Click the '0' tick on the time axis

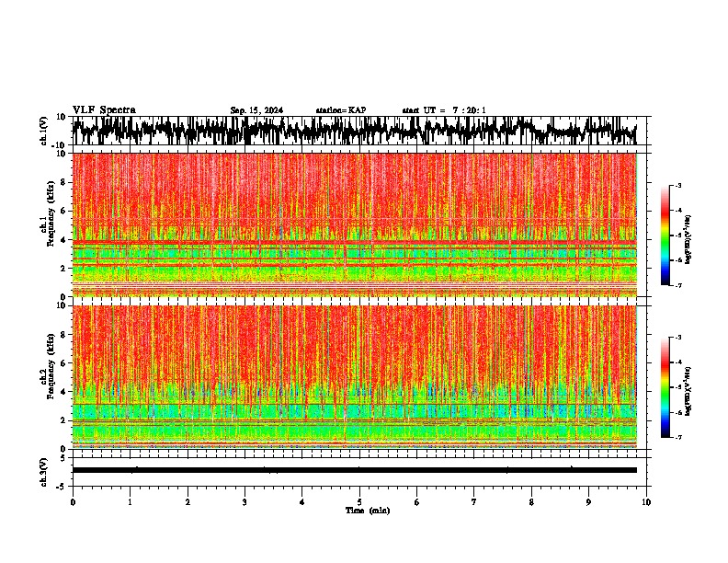coord(73,502)
